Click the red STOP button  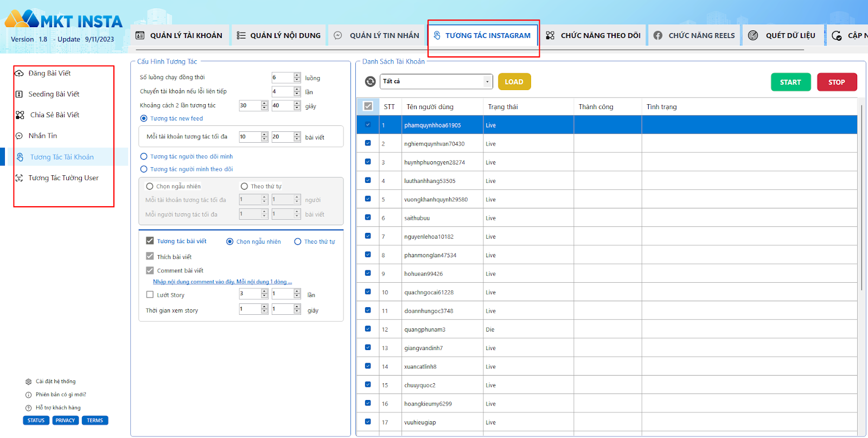click(837, 82)
